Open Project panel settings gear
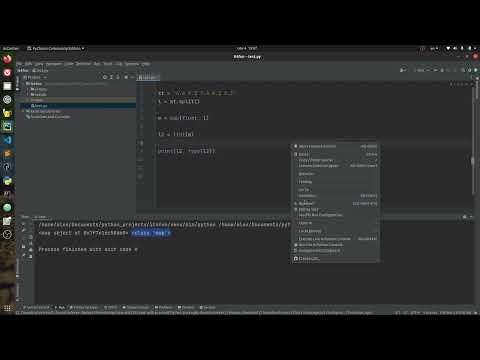The image size is (480, 360). pos(126,77)
